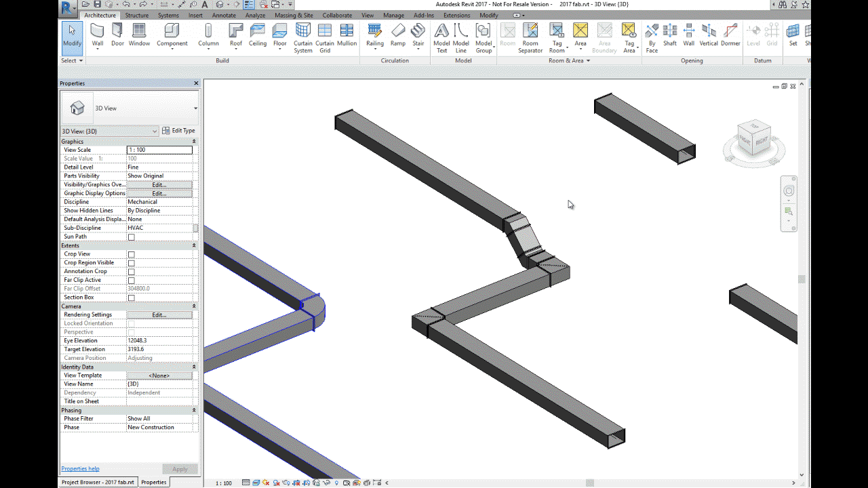Image resolution: width=868 pixels, height=488 pixels.
Task: Collapse the Graphics section in Properties
Action: pyautogui.click(x=194, y=141)
